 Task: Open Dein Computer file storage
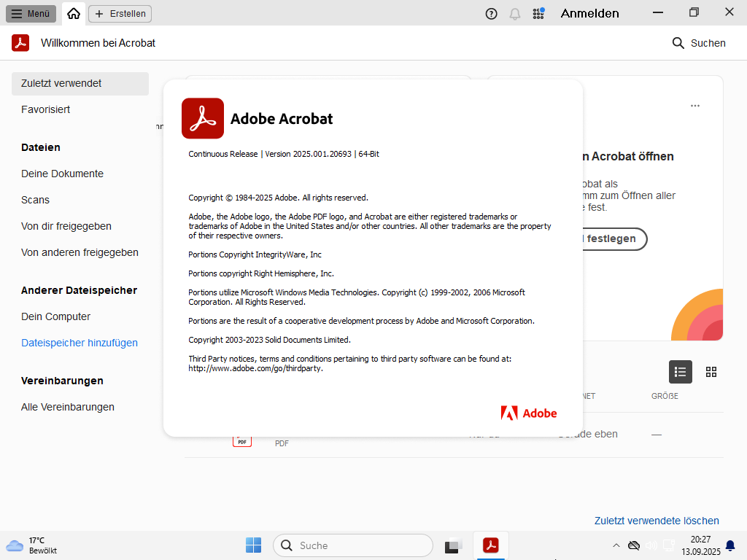(x=55, y=316)
